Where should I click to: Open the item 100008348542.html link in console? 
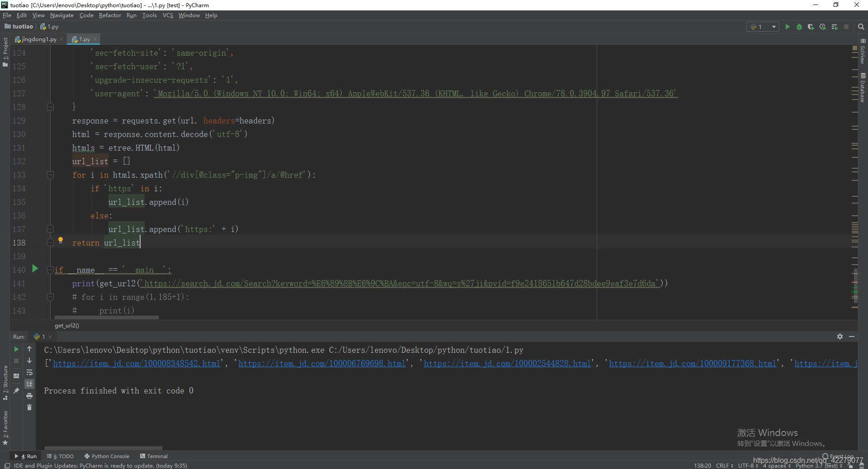(x=137, y=364)
